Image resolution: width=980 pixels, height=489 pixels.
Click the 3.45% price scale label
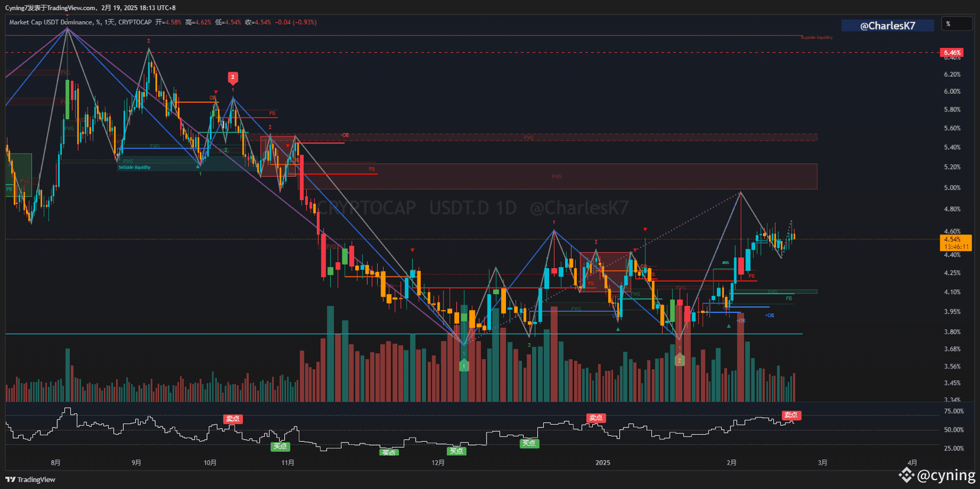(952, 383)
